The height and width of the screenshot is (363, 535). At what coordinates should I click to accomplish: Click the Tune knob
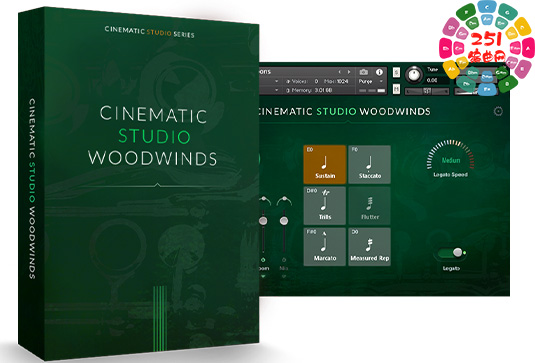pos(414,74)
